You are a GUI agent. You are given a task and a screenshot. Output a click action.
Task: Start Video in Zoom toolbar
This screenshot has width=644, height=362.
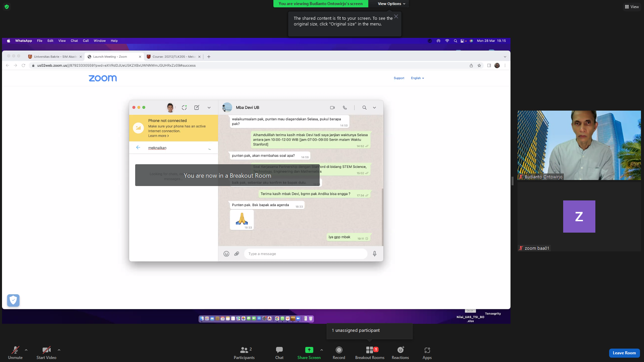click(46, 353)
